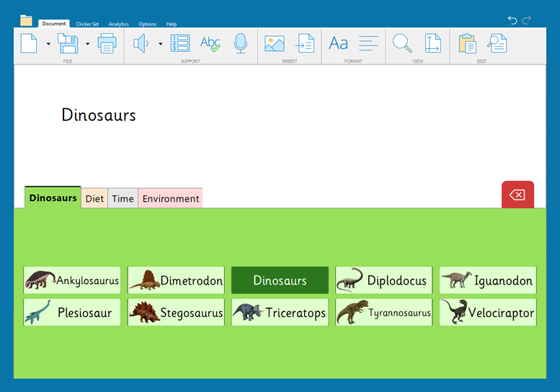Click the Stegosaurus word button
Viewport: 560px width, 392px height.
click(176, 313)
